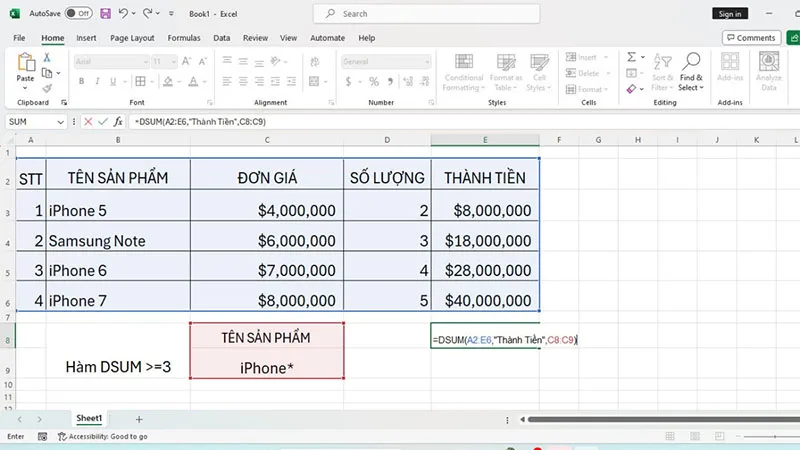This screenshot has height=450, width=800.
Task: Select column E header
Action: coord(485,140)
